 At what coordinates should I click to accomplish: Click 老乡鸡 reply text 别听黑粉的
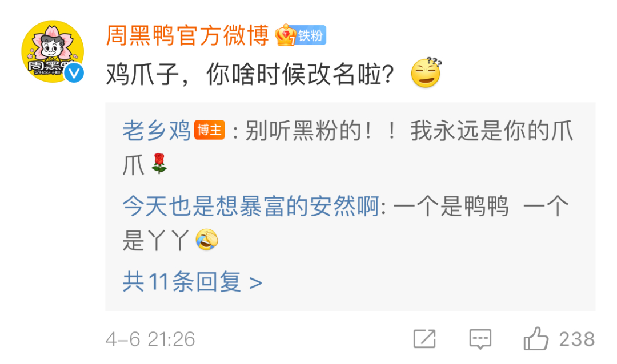click(x=302, y=131)
